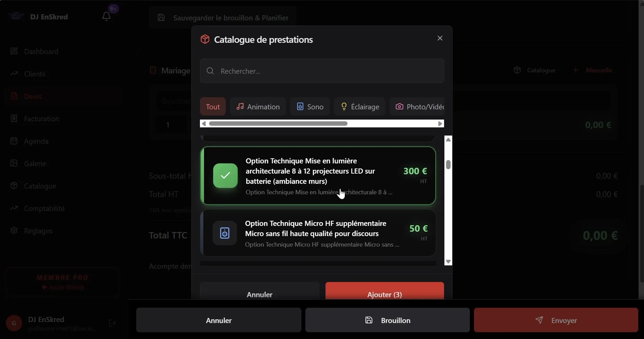
Task: Click the quantity field showing 1
Action: pyautogui.click(x=171, y=125)
